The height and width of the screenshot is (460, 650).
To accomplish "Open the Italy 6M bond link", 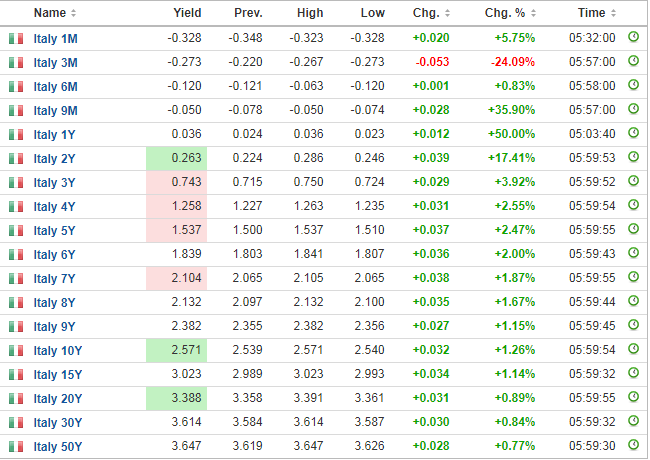I will (55, 87).
